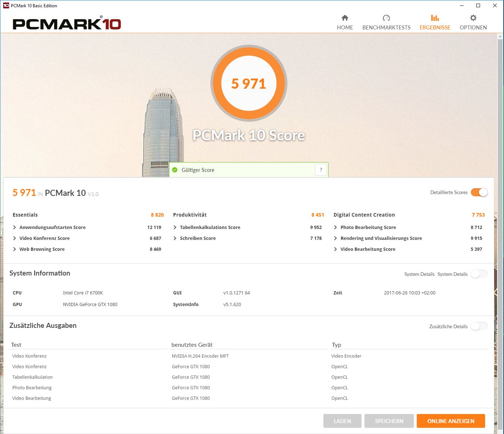Viewport: 504px width, 434px height.
Task: Click the benutztes Gerät column header
Action: click(x=192, y=345)
